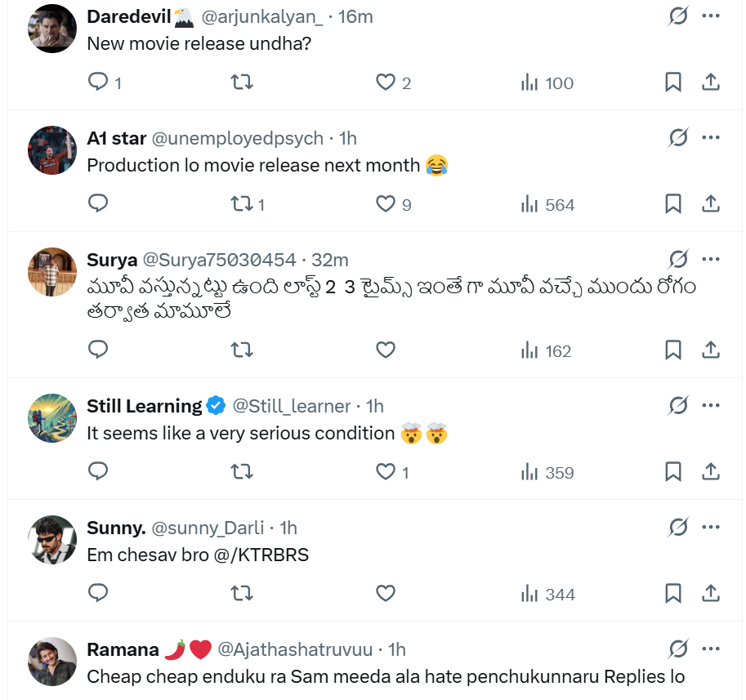Viewport: 746px width, 700px height.
Task: Click Sunny's profile avatar
Action: (x=52, y=540)
